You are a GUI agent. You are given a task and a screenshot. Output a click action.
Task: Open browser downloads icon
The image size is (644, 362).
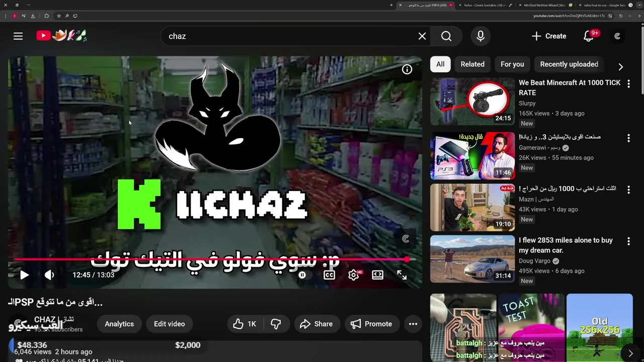tap(33, 16)
